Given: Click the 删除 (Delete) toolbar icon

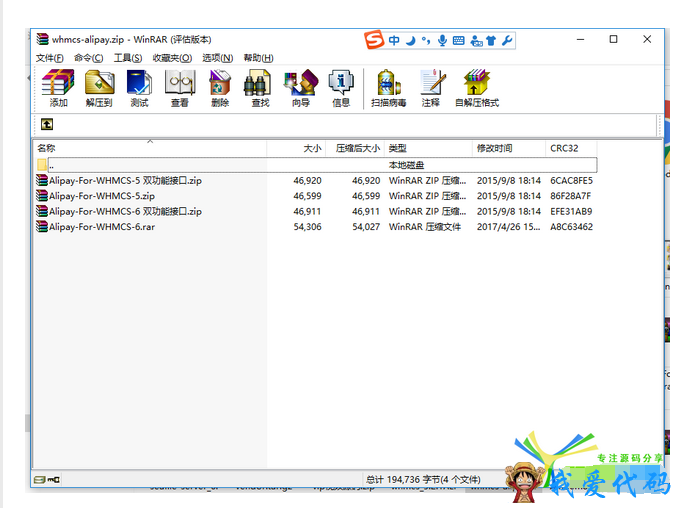Looking at the screenshot, I should click(x=220, y=88).
